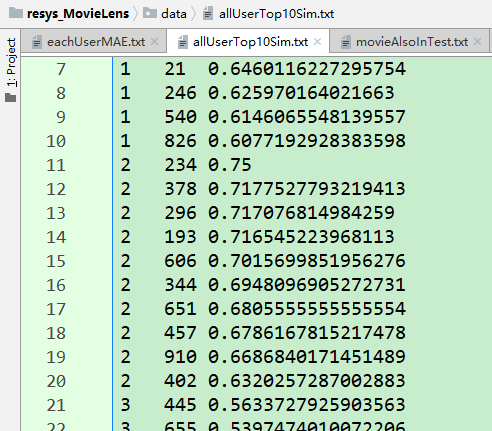Click the data folder icon in breadcrumb
Viewport: 492px width, 431px height.
(x=150, y=13)
